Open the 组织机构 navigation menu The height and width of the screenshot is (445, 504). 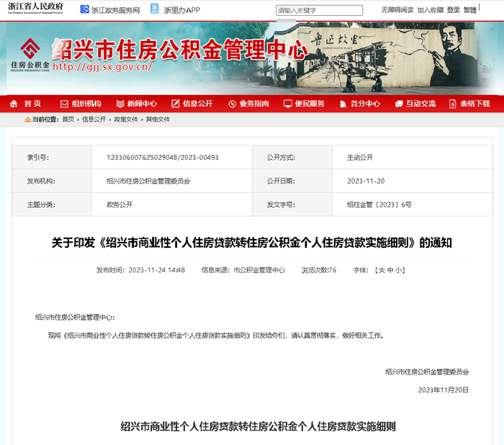[86, 104]
